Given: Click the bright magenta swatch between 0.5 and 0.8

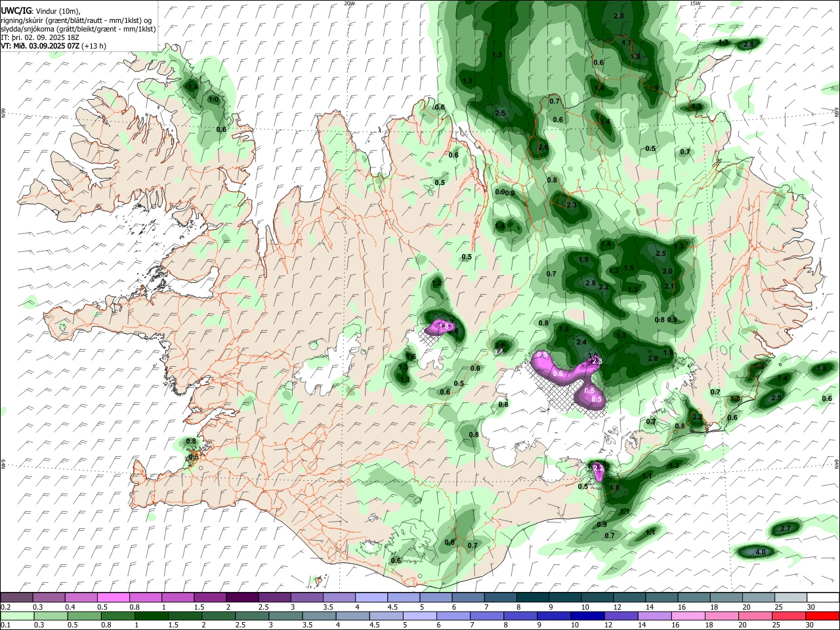Looking at the screenshot, I should (x=114, y=597).
